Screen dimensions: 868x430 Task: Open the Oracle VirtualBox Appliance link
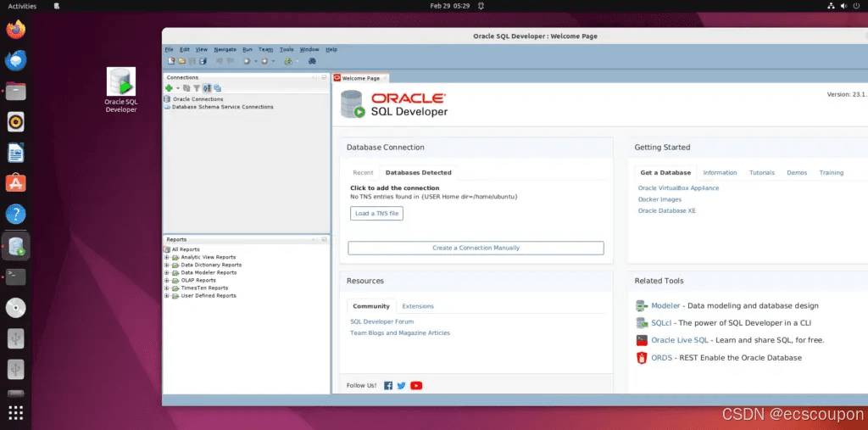click(x=679, y=187)
